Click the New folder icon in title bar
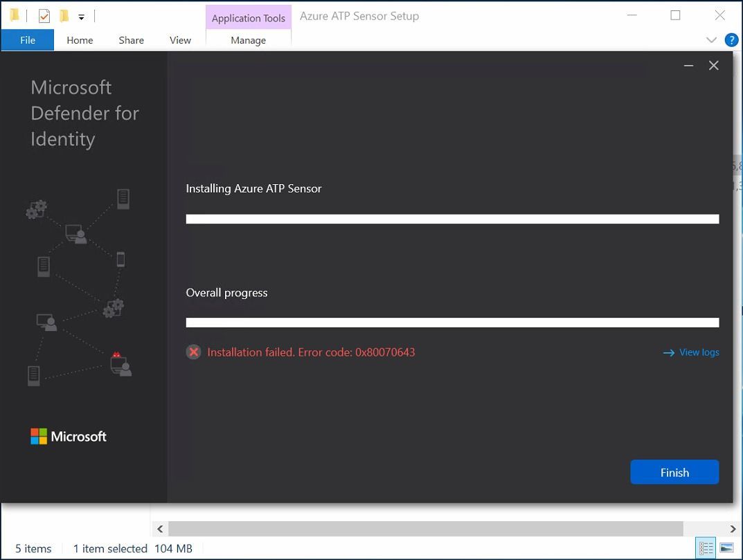The width and height of the screenshot is (743, 560). pos(64,16)
